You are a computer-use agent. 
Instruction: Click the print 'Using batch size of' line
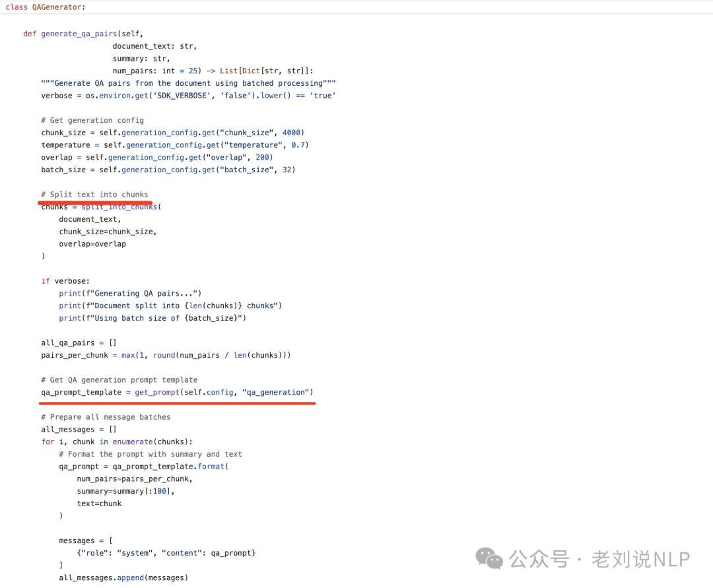[153, 319]
